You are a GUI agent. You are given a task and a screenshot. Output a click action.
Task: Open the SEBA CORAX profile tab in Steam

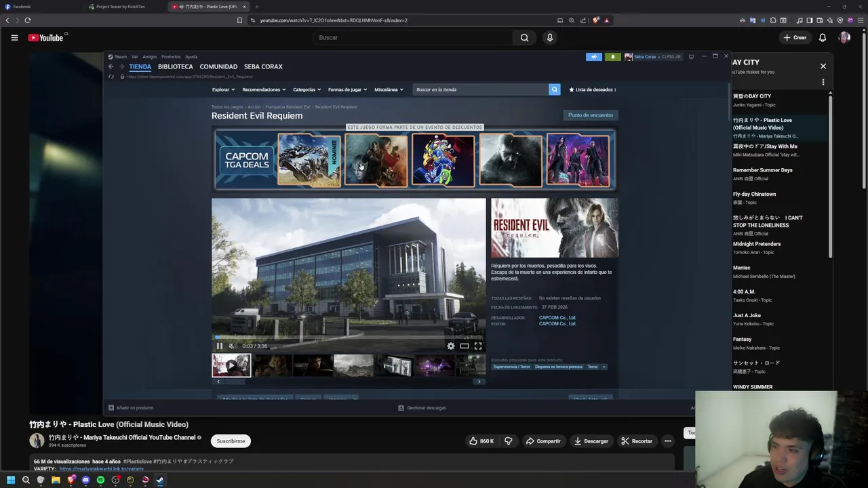click(263, 66)
